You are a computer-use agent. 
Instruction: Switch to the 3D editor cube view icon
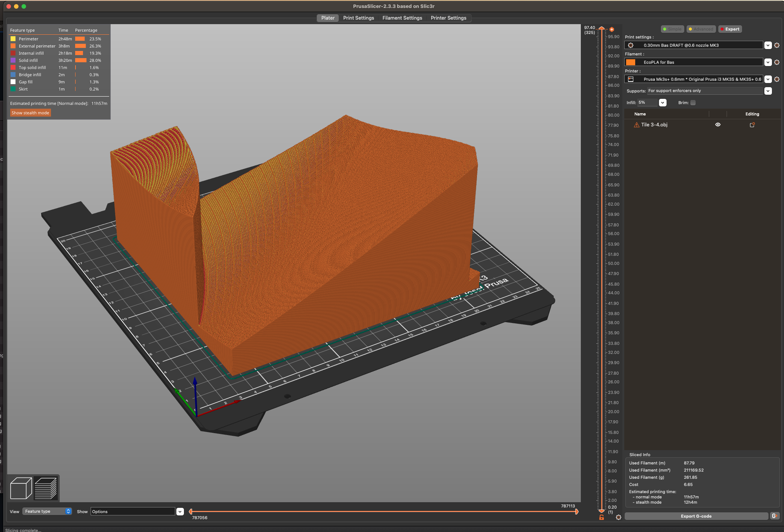click(21, 487)
